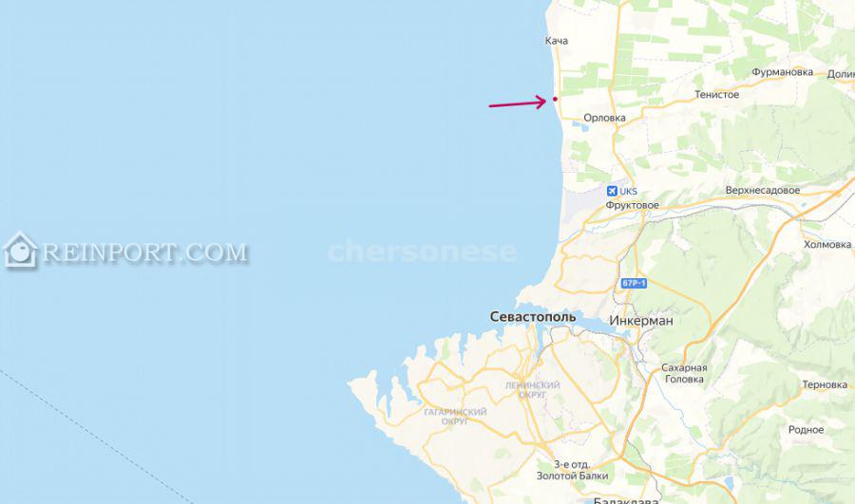Image resolution: width=855 pixels, height=504 pixels.
Task: Click the Кача village label
Action: (x=556, y=41)
